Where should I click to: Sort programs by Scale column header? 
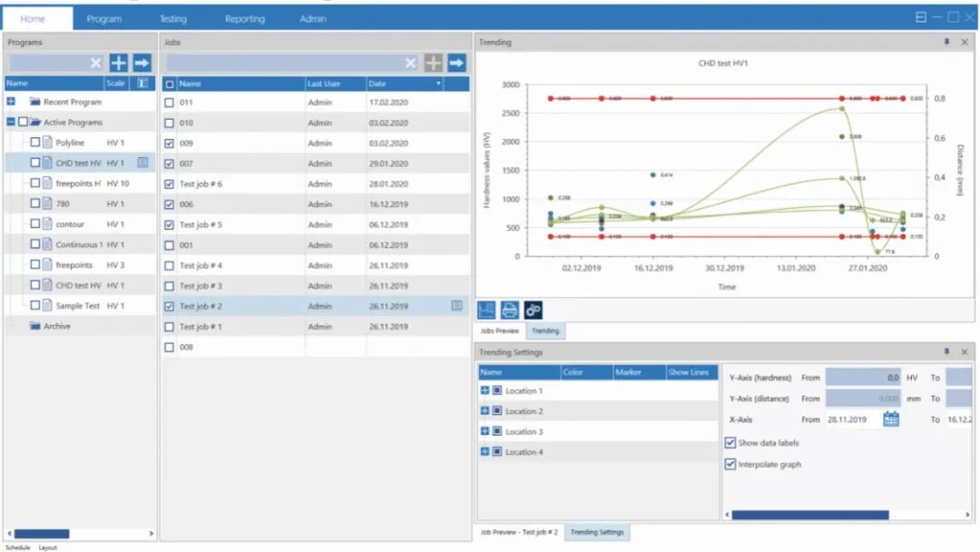tap(115, 84)
